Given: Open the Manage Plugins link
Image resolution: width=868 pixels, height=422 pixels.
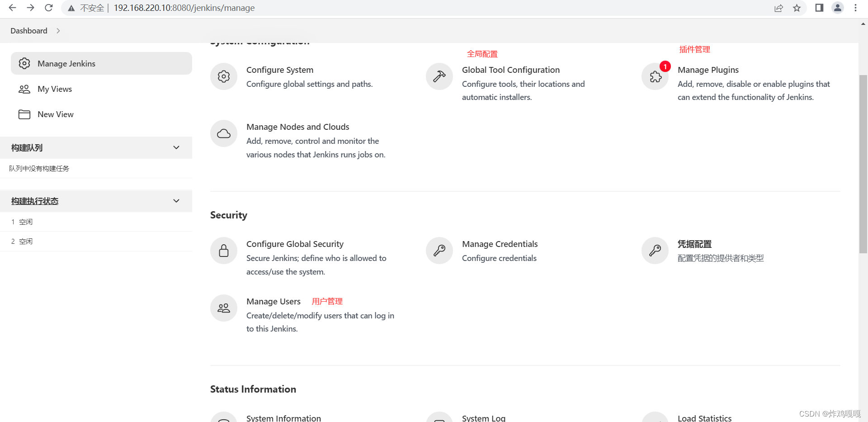Looking at the screenshot, I should coord(708,70).
